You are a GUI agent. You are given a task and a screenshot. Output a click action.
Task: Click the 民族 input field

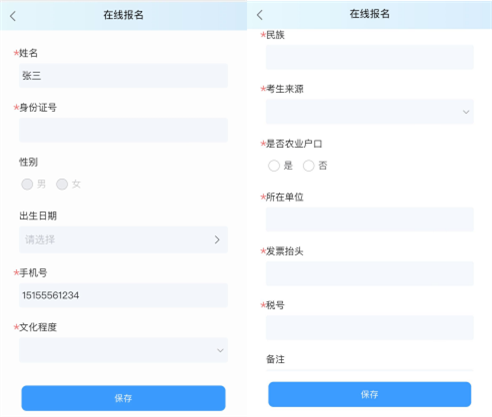click(370, 57)
